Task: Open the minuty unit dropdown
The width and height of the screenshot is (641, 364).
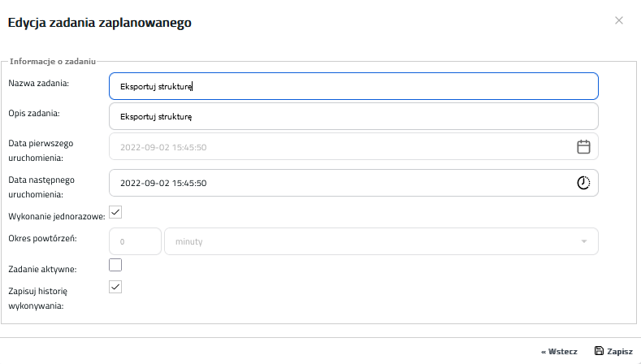Action: (381, 241)
